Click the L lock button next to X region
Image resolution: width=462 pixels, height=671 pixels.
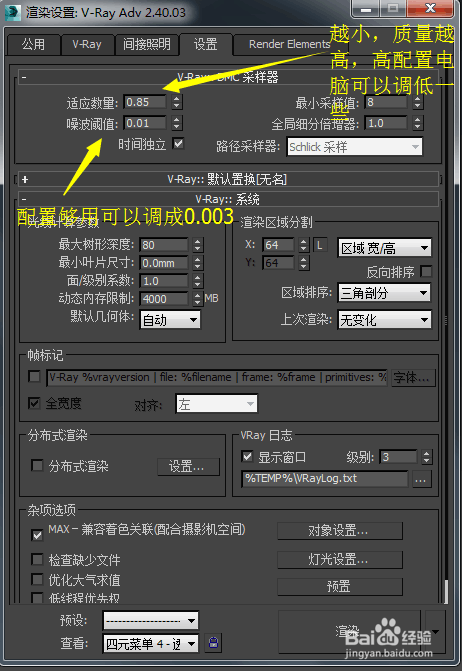(x=320, y=245)
